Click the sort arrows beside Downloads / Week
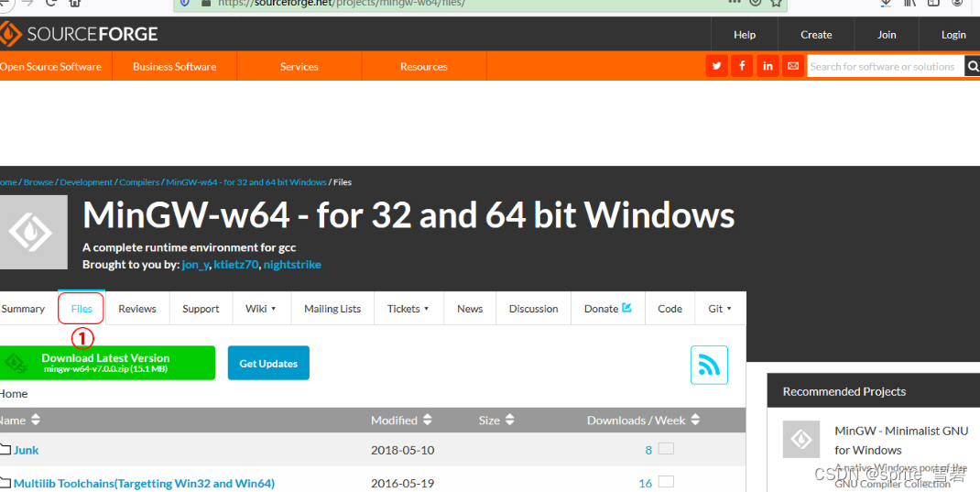The width and height of the screenshot is (980, 492). pyautogui.click(x=696, y=420)
